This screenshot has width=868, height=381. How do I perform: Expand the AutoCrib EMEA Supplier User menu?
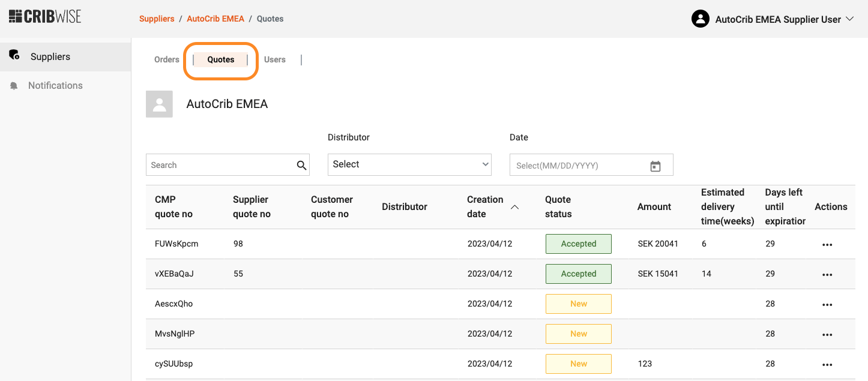[849, 19]
